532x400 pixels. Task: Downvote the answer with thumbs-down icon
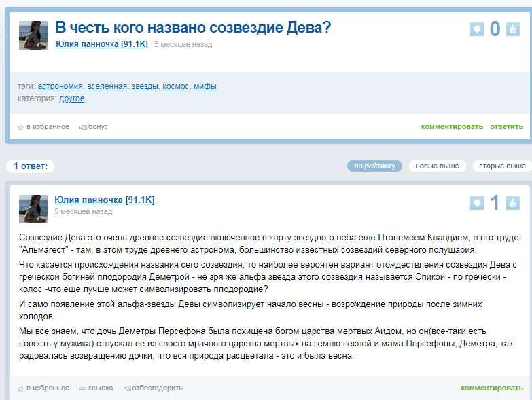(x=477, y=203)
